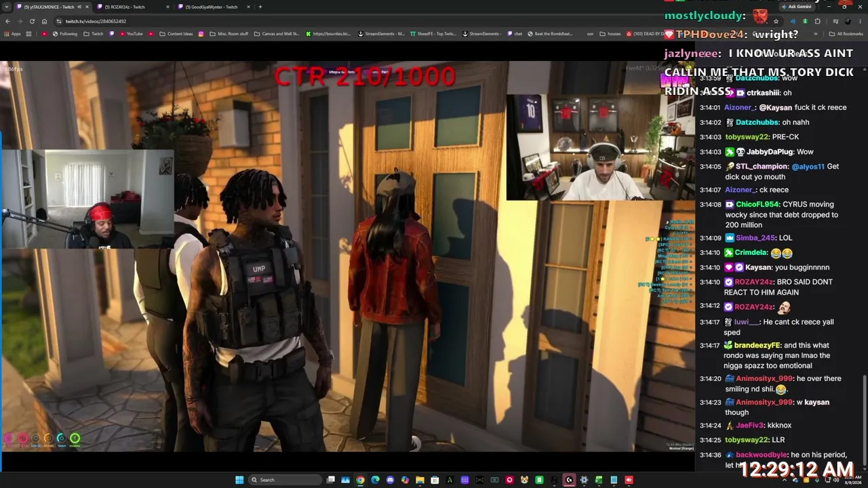Bookmark this page with the star
868x488 pixels.
[776, 21]
